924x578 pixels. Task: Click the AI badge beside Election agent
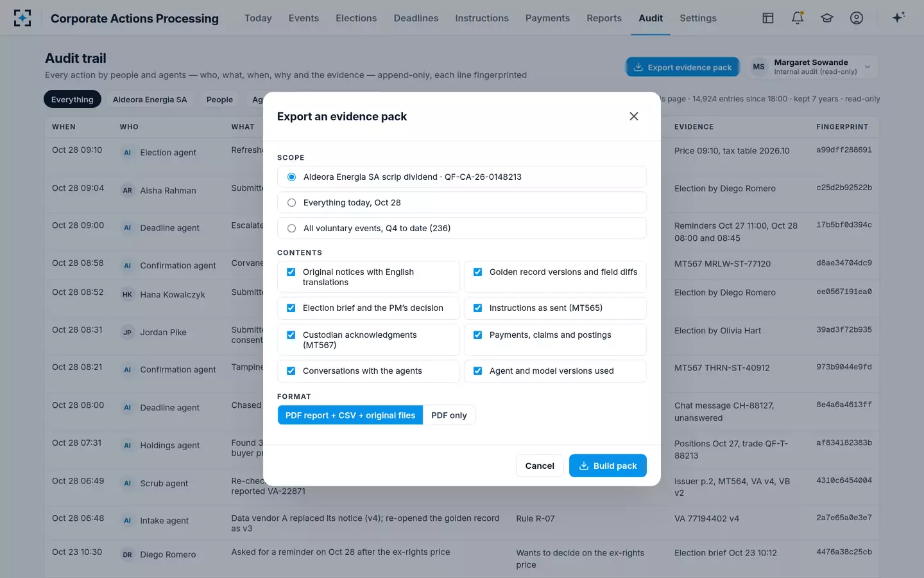(127, 153)
